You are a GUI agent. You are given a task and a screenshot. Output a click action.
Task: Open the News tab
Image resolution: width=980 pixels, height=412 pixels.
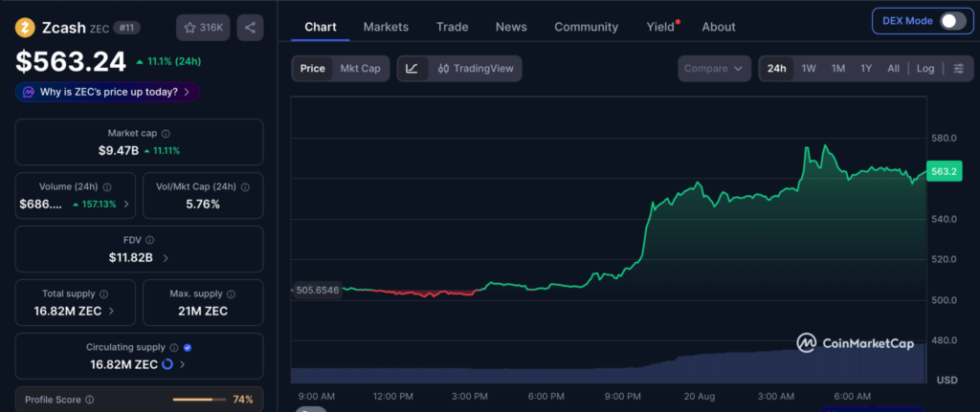pyautogui.click(x=511, y=27)
